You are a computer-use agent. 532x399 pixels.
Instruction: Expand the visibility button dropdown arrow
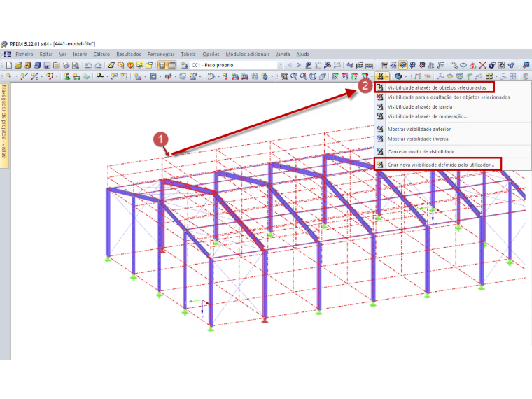pyautogui.click(x=387, y=76)
